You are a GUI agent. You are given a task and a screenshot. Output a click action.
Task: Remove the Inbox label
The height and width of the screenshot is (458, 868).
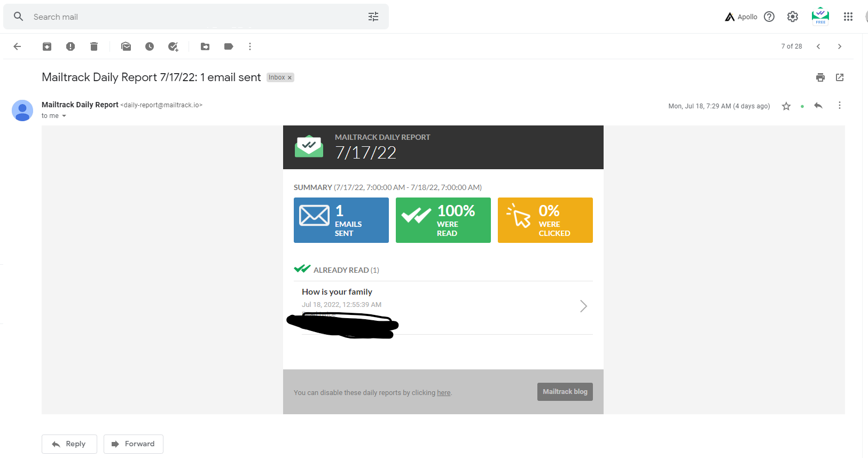[x=290, y=78]
